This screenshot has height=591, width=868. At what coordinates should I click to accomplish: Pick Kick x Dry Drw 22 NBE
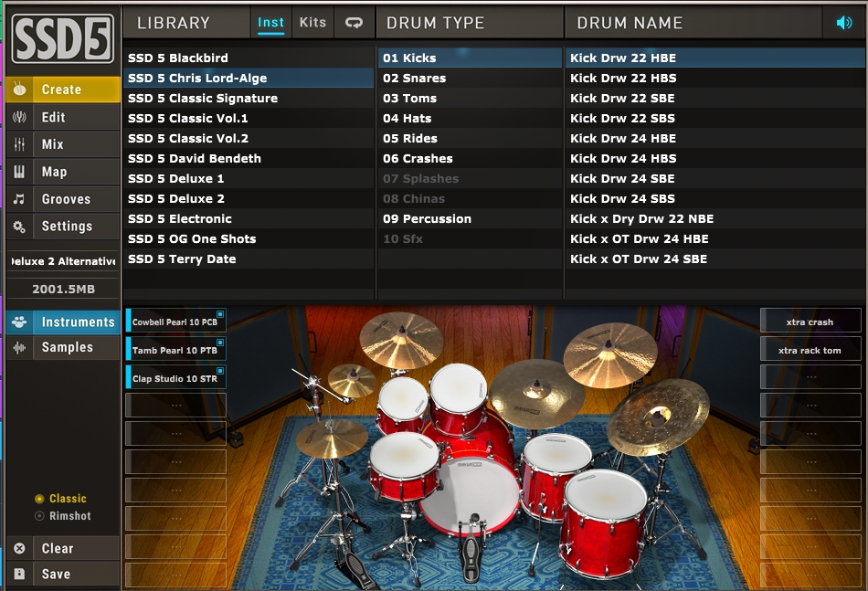715,218
